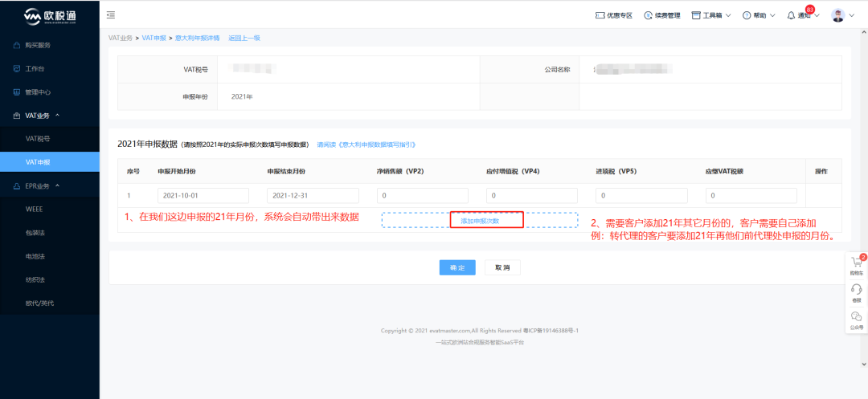Click the 申报结束月份 field 2021-12-31
Viewport: 868px width, 399px height.
(313, 196)
